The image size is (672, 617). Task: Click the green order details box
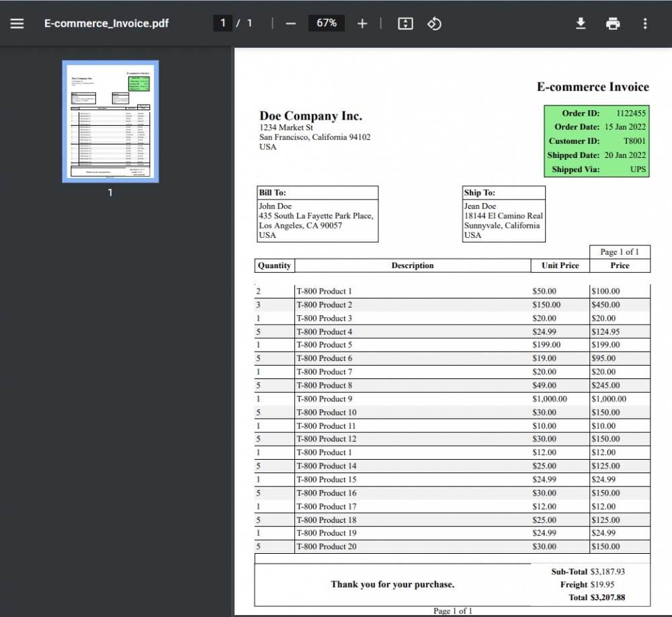tap(597, 141)
